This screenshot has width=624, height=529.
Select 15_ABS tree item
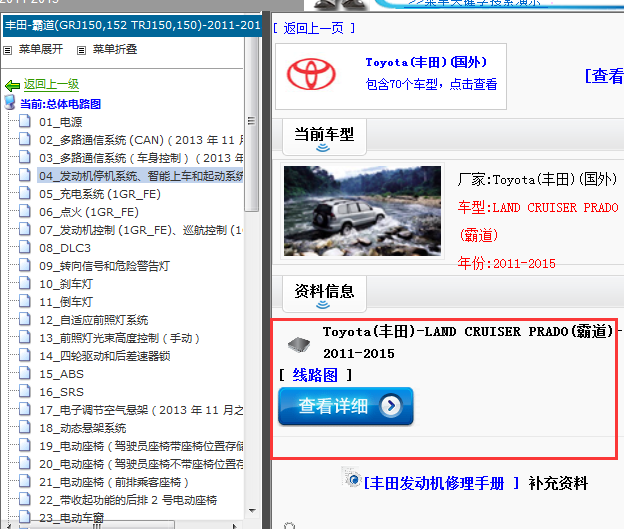click(x=61, y=374)
